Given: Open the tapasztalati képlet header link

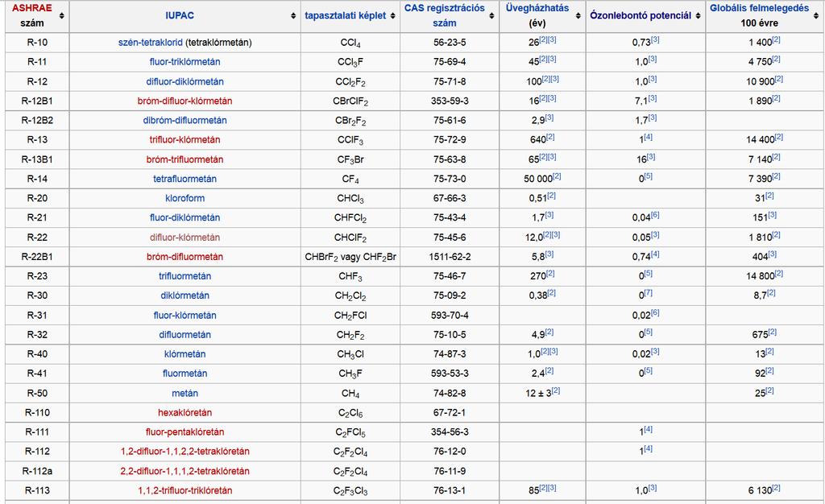Looking at the screenshot, I should (345, 16).
